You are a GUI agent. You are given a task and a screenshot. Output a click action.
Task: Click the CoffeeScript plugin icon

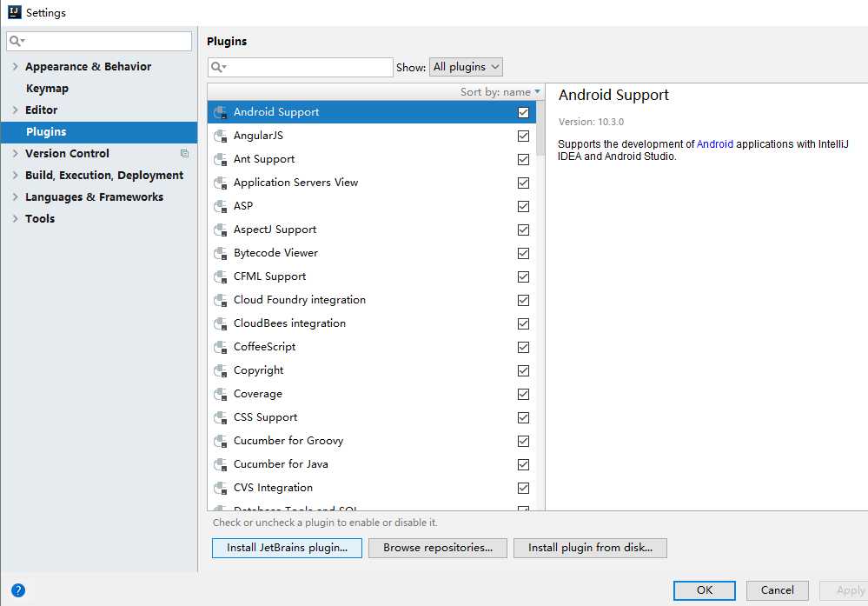221,347
